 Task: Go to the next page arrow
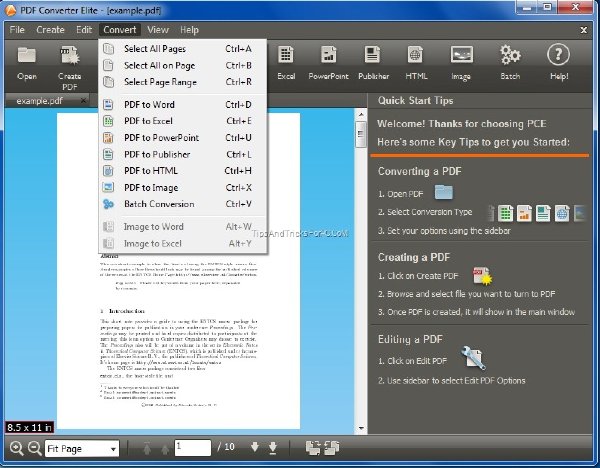pyautogui.click(x=255, y=447)
